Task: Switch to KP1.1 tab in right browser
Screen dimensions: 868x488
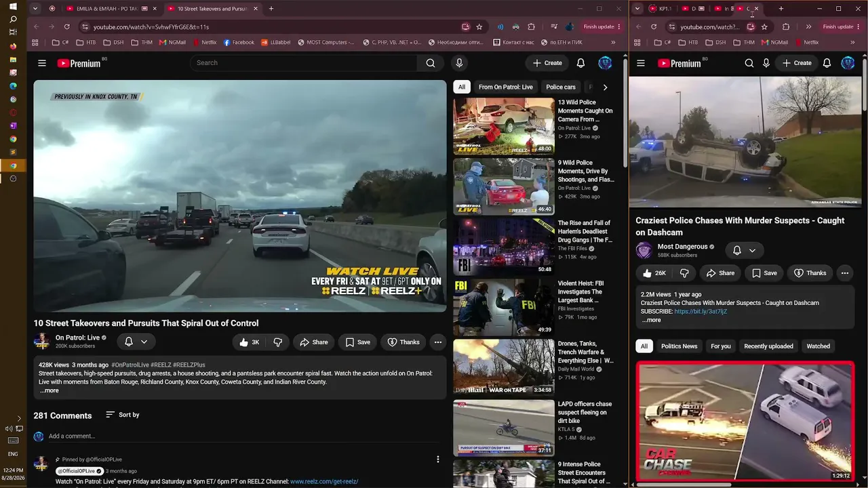Action: click(x=660, y=9)
